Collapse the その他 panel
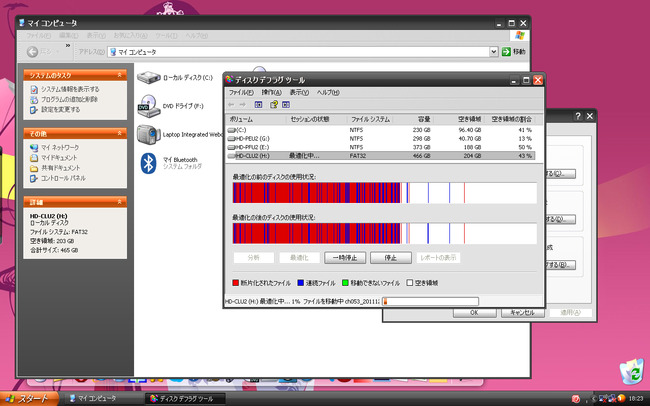Screen dimensions: 650x406 coord(119,134)
